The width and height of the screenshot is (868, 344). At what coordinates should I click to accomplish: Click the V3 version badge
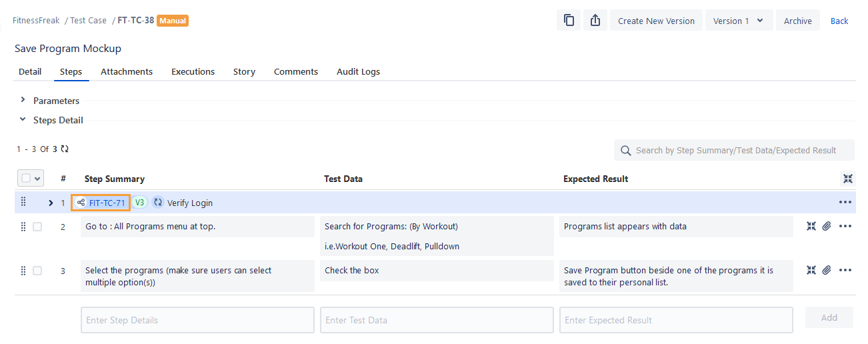(139, 202)
